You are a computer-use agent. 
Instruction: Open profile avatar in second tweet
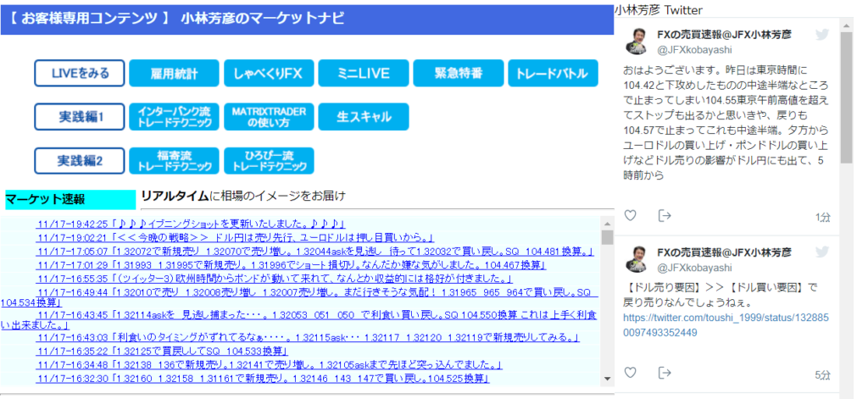[636, 259]
